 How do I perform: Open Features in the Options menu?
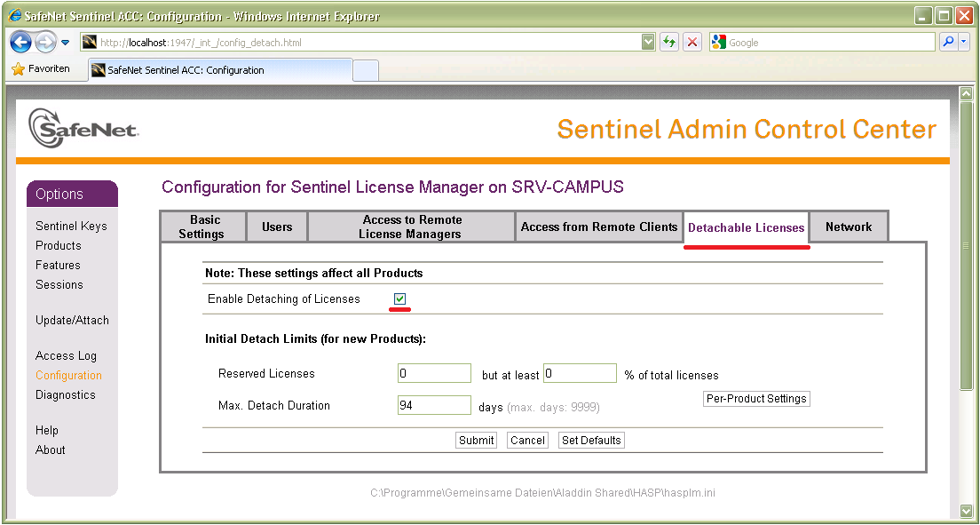click(x=58, y=265)
